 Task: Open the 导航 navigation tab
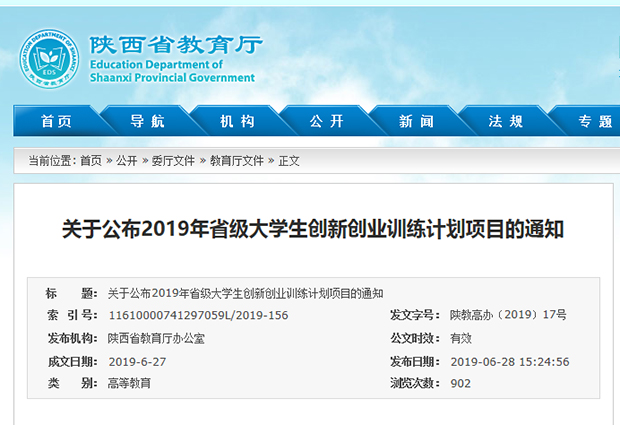click(x=147, y=121)
